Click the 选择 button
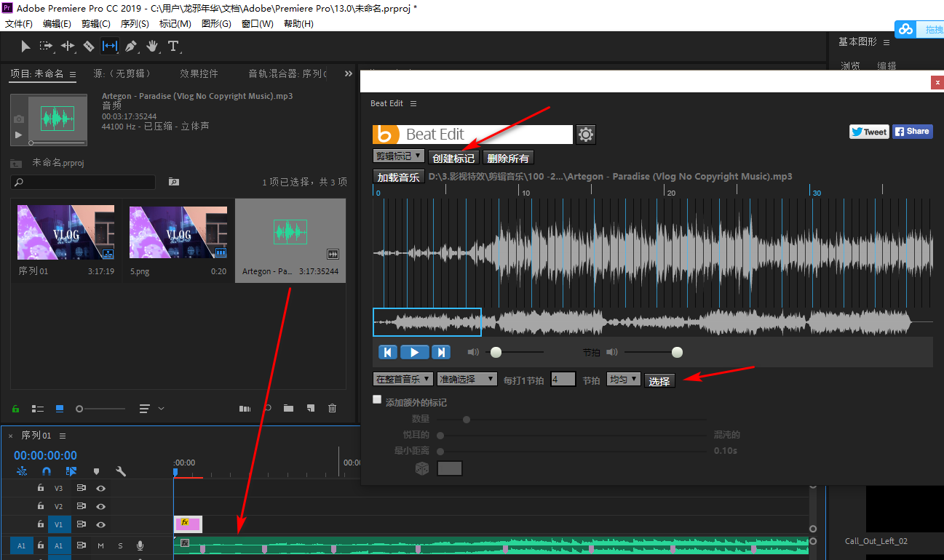This screenshot has height=560, width=944. 659,381
